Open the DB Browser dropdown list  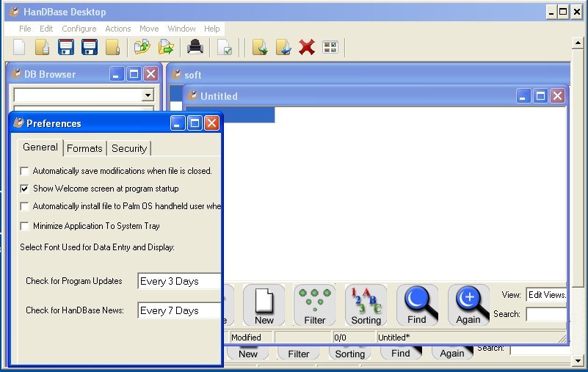point(148,95)
